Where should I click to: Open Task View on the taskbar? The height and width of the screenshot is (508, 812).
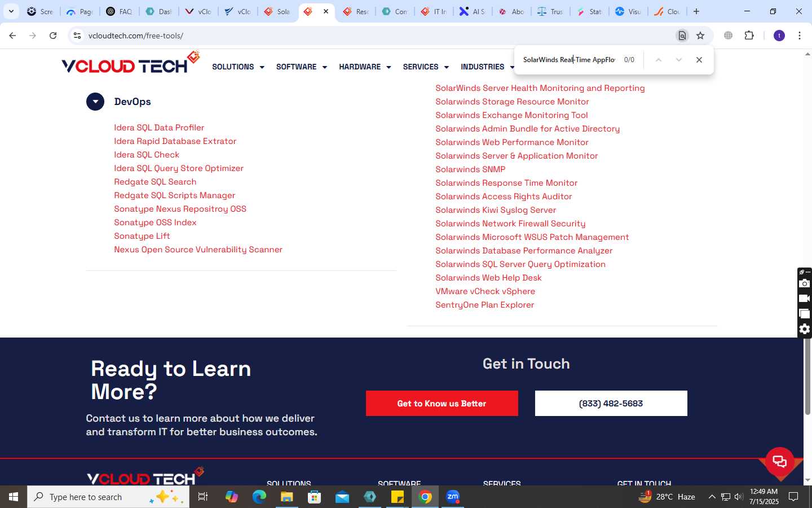(203, 497)
